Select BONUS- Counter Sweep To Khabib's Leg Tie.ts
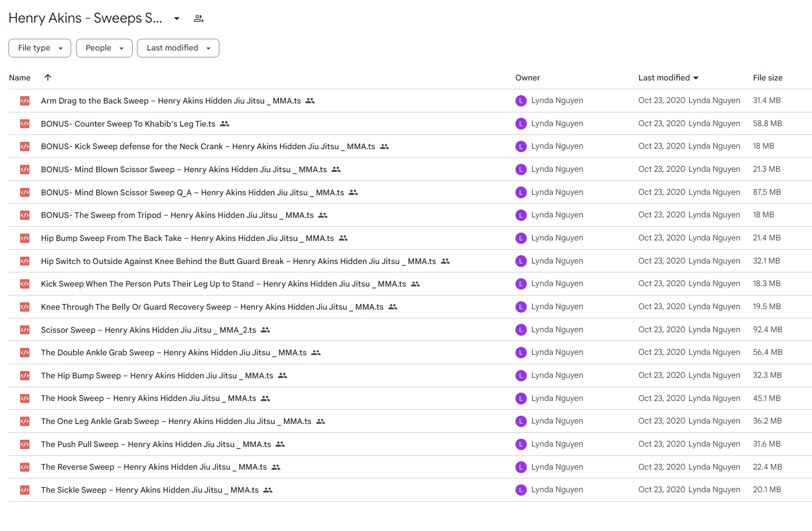Image resolution: width=812 pixels, height=531 pixels. (128, 124)
